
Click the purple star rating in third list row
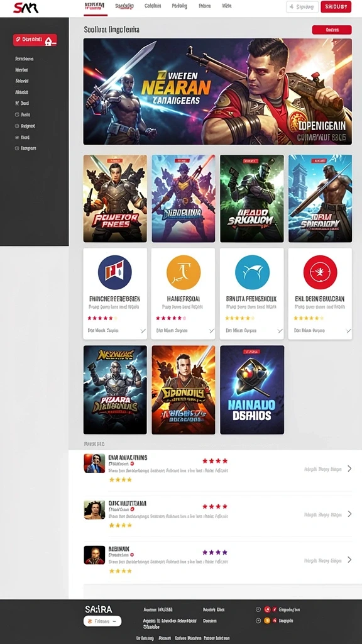[x=215, y=552]
